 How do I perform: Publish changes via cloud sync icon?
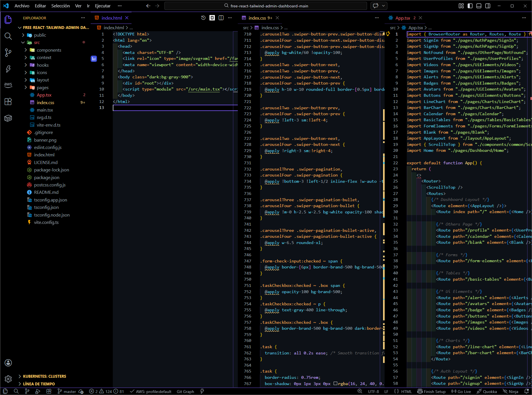pos(81,392)
